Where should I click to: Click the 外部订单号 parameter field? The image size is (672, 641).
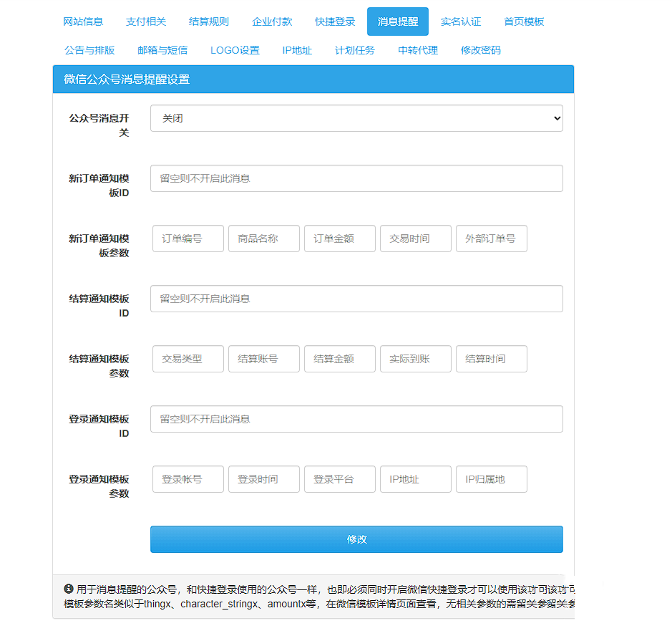[492, 238]
